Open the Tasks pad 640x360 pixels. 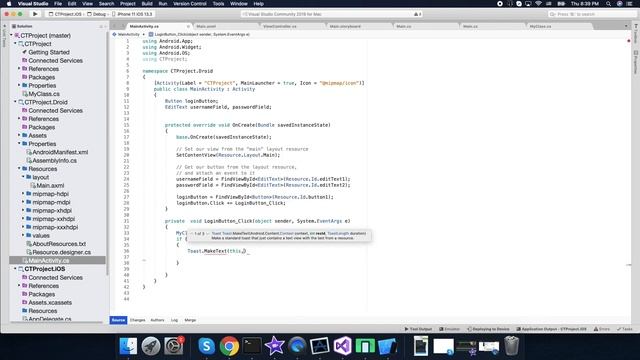[x=625, y=329]
